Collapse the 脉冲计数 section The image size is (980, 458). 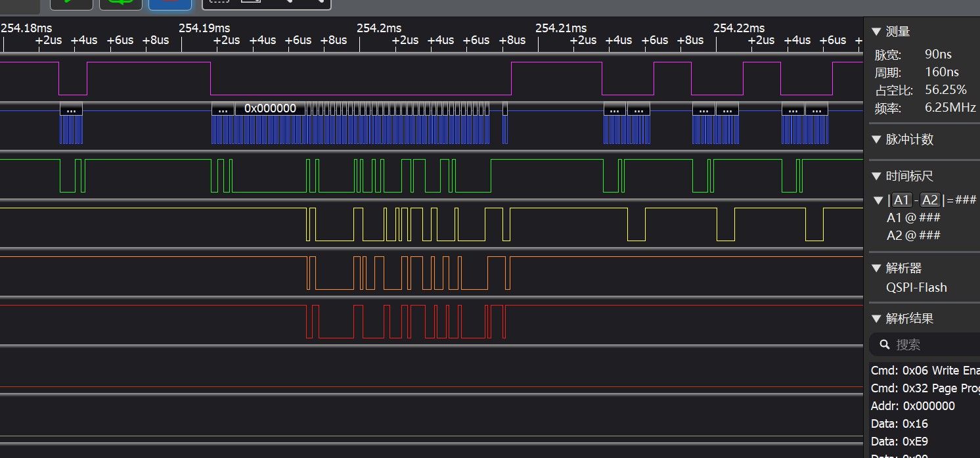point(876,139)
